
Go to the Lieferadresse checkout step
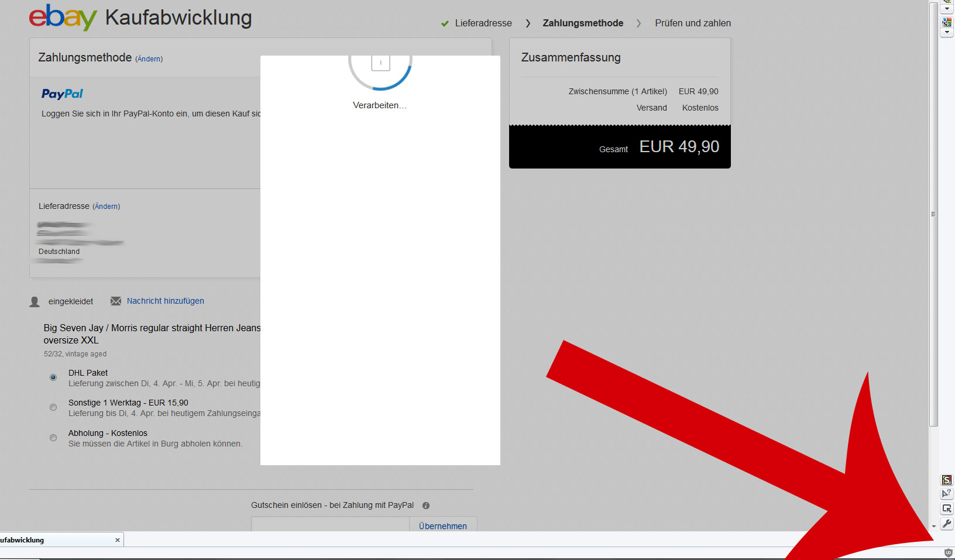pos(483,23)
